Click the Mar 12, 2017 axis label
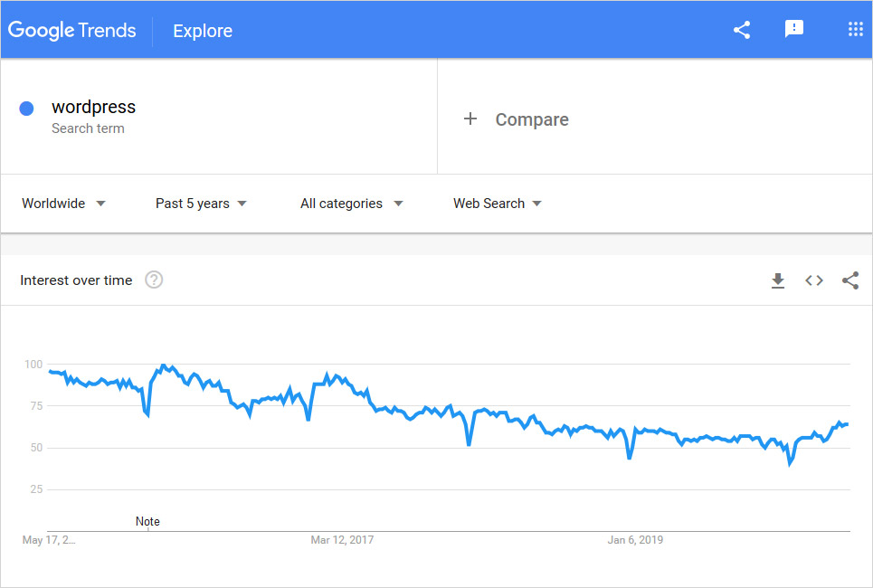This screenshot has height=588, width=873. 342,540
